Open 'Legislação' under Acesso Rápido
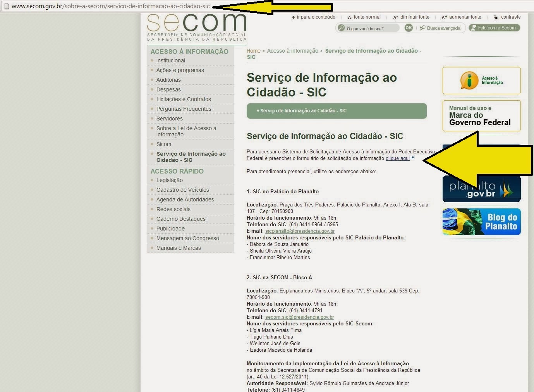Viewport: 534px width, 392px height. pos(169,180)
